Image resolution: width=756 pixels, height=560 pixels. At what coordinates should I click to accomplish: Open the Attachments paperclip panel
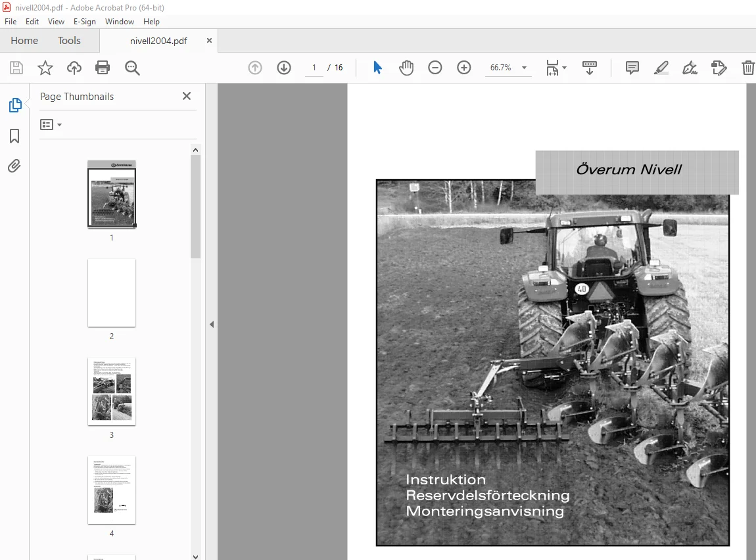14,166
